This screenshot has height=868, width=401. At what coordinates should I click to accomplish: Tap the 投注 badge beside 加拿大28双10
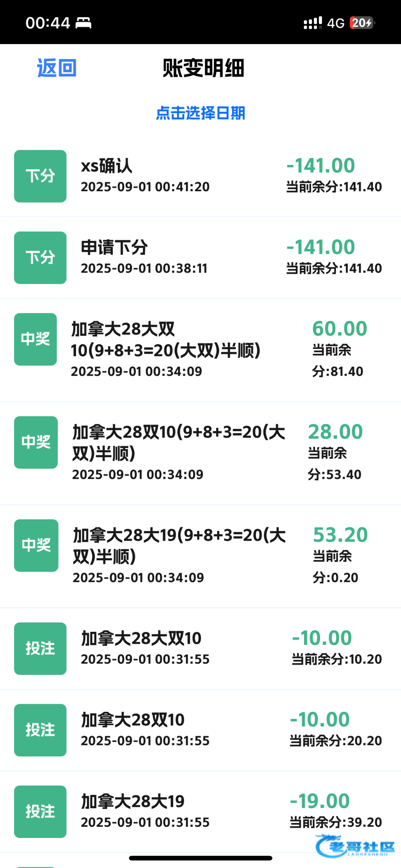(40, 730)
